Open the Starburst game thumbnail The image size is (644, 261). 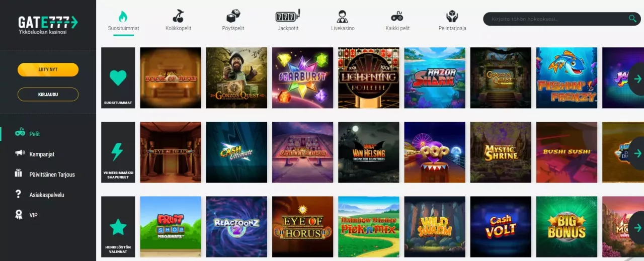302,78
